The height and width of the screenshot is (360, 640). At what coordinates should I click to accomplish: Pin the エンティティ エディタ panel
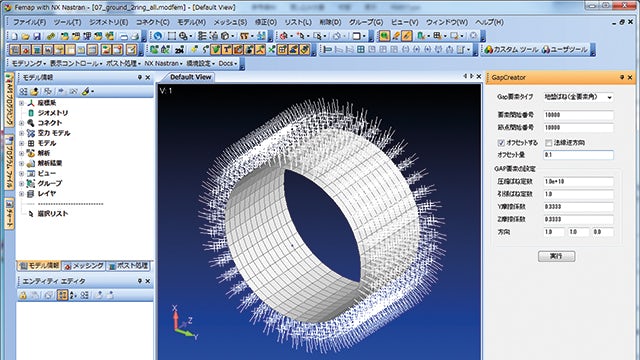point(140,281)
